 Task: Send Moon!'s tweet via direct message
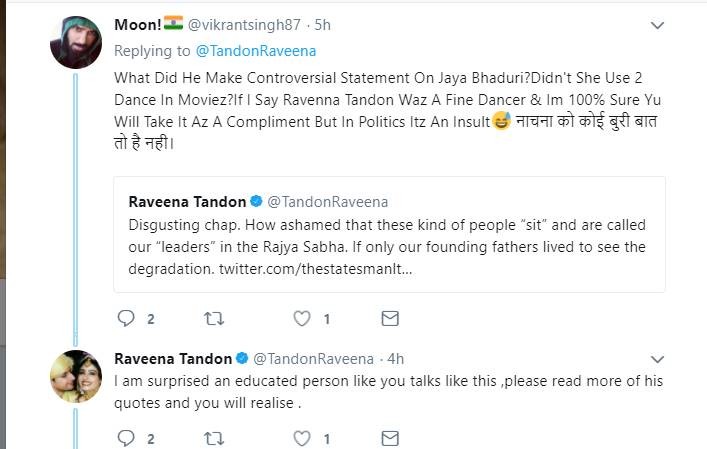(391, 319)
